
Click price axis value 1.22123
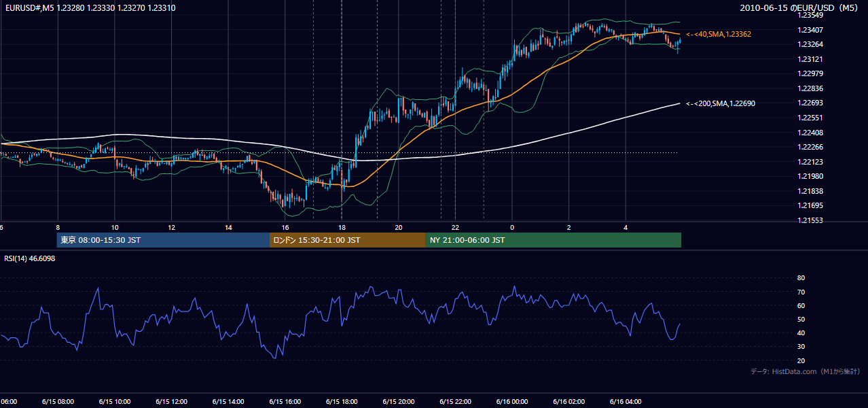[x=810, y=162]
